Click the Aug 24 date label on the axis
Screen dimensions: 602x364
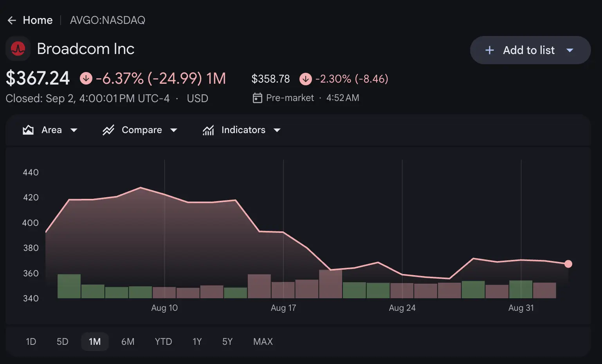(402, 308)
